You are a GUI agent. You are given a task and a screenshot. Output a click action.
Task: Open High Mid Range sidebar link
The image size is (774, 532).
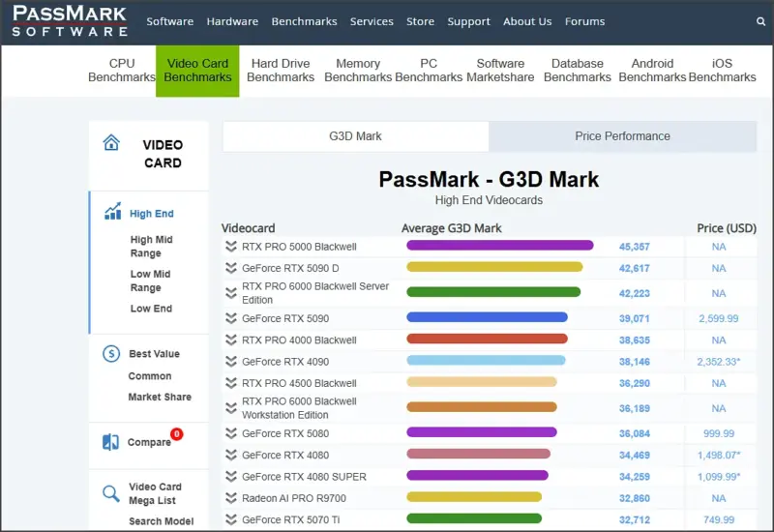click(152, 247)
